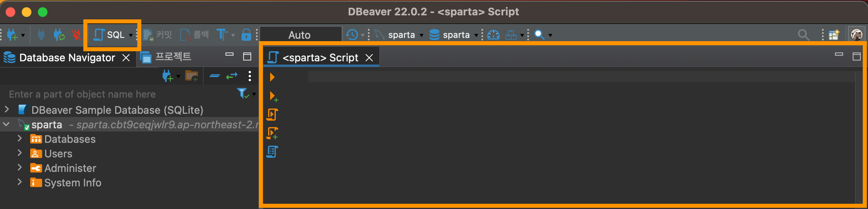Expand the System Info folder
Image resolution: width=868 pixels, height=209 pixels.
pos(20,182)
